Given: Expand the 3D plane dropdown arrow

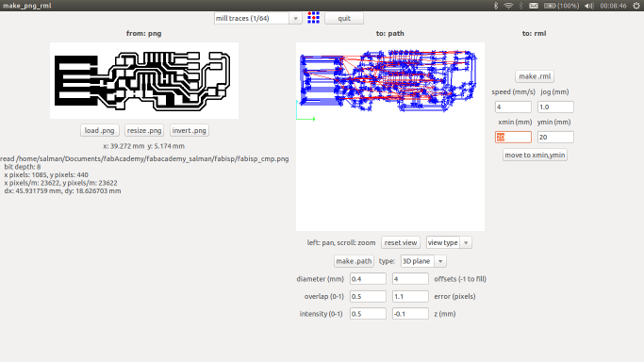Looking at the screenshot, I should [x=440, y=261].
